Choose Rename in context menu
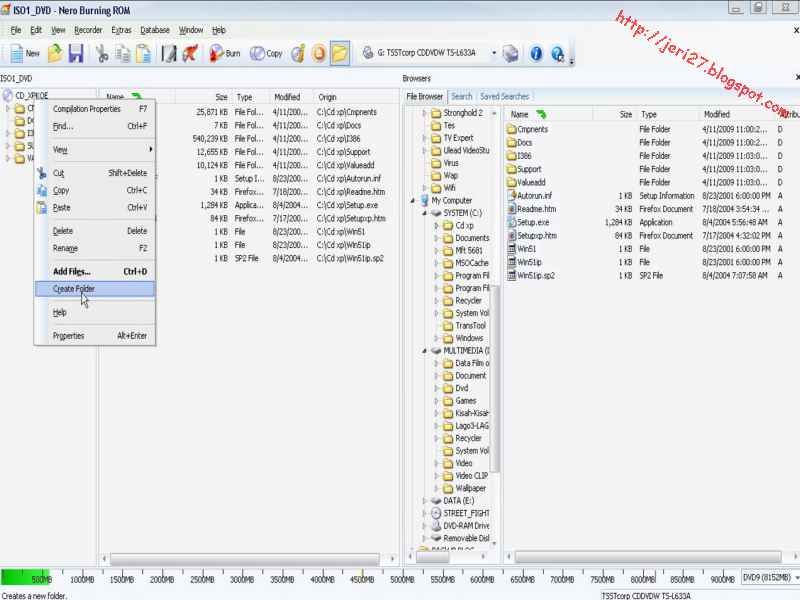The width and height of the screenshot is (800, 600). coord(95,248)
